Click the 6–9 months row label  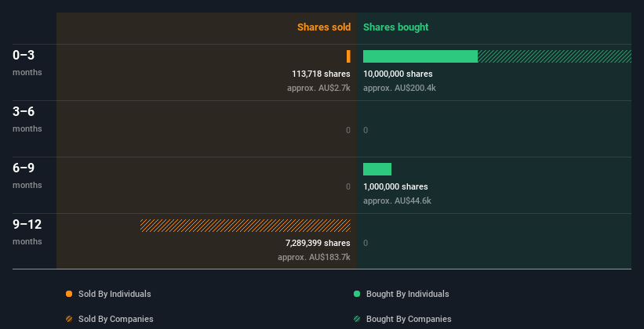[27, 175]
